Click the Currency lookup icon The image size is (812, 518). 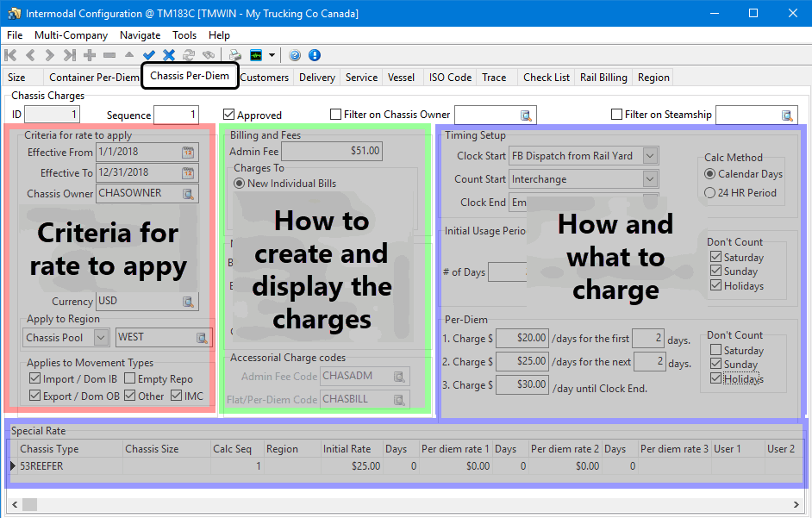188,302
